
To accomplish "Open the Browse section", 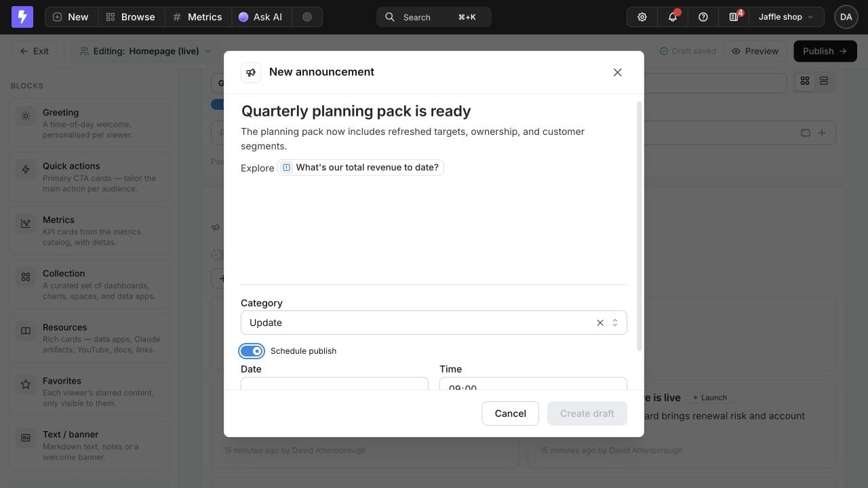I will pos(131,17).
